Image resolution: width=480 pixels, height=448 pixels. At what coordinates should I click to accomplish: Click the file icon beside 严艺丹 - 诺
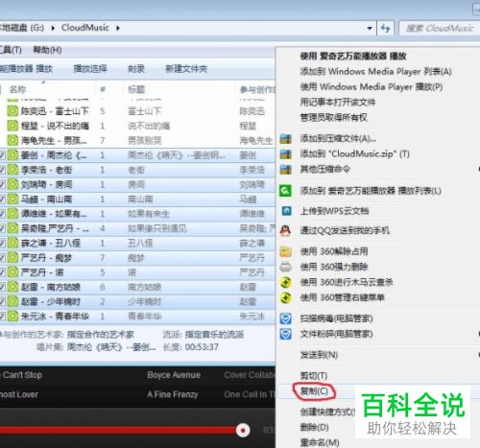tap(12, 272)
